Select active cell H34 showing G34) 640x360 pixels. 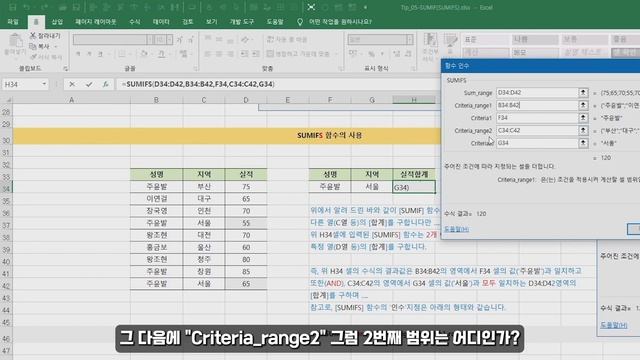click(414, 187)
